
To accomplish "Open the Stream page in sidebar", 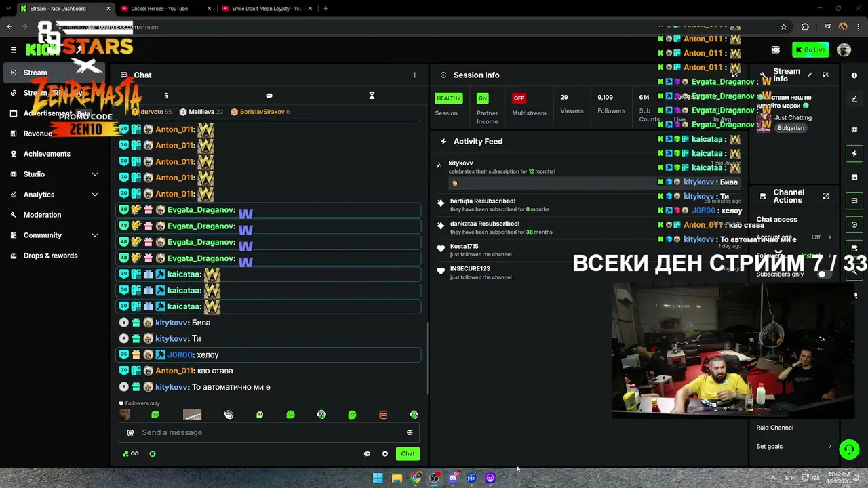I will coord(55,73).
